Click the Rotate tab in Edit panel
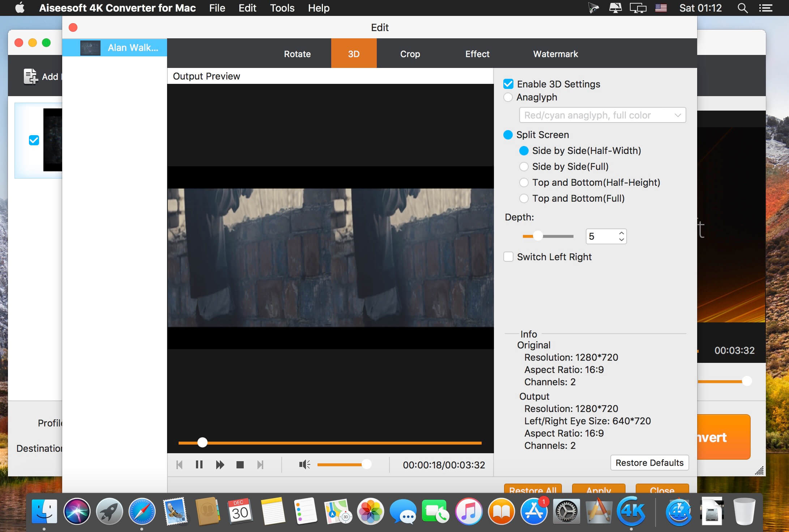The width and height of the screenshot is (789, 532). click(x=297, y=54)
